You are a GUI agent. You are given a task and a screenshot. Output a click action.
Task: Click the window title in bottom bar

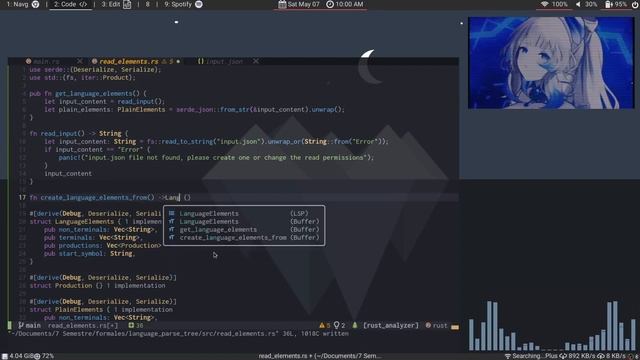(x=320, y=356)
